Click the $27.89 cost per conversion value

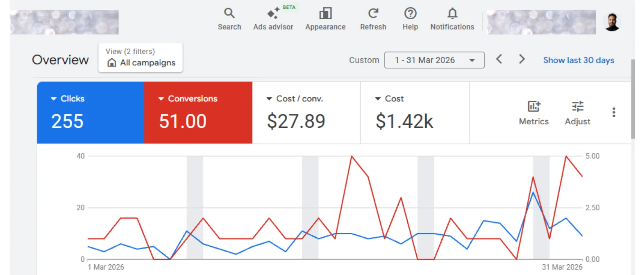(x=296, y=121)
